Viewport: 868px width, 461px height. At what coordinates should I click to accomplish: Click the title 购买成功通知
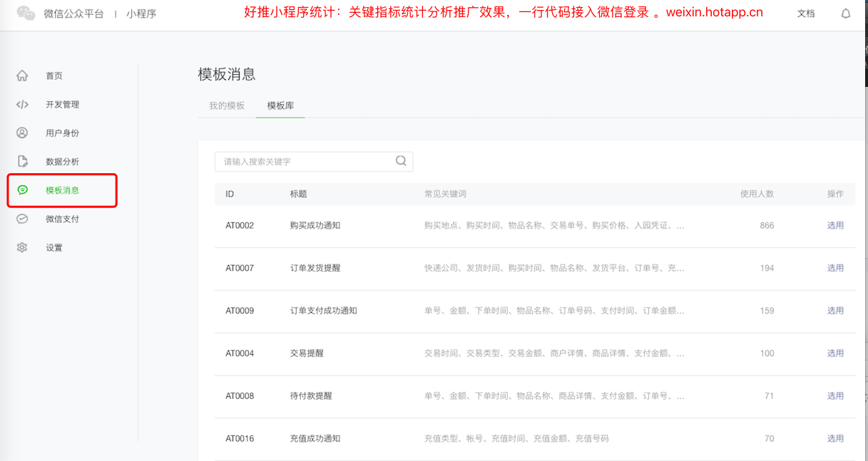pos(315,225)
